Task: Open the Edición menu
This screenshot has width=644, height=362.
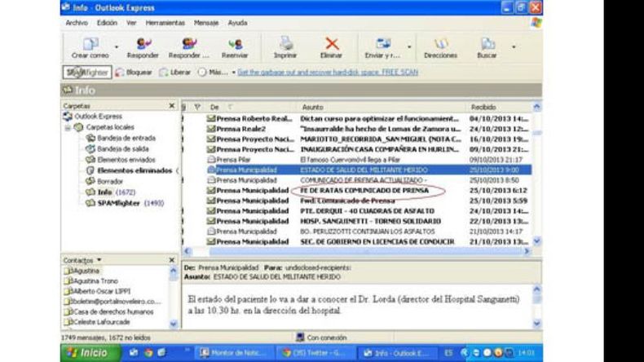Action: click(107, 23)
